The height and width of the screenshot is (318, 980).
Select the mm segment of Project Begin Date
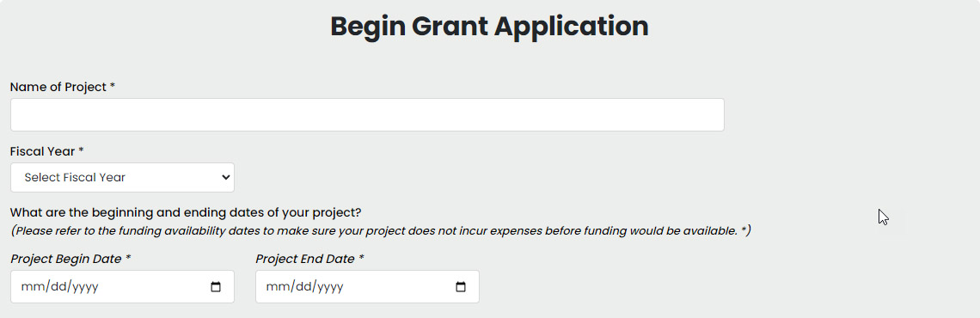(x=30, y=287)
